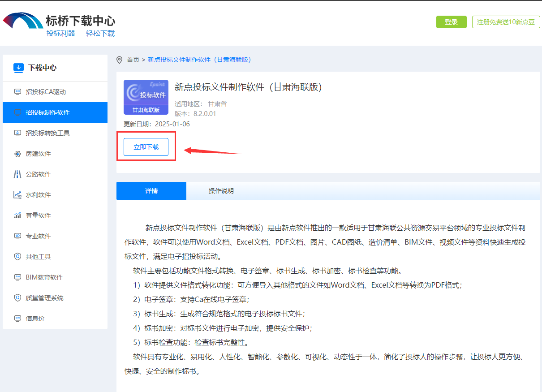Go to 信息价 category
The image size is (542, 392).
55,319
